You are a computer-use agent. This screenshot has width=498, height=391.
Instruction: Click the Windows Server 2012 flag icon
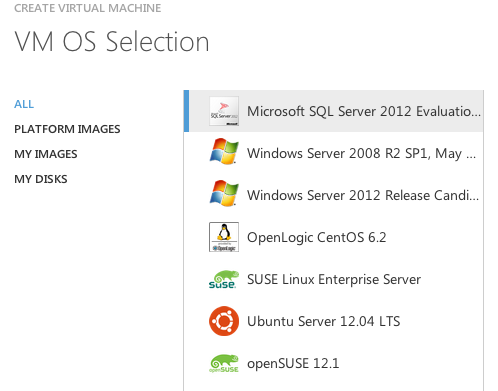(224, 194)
